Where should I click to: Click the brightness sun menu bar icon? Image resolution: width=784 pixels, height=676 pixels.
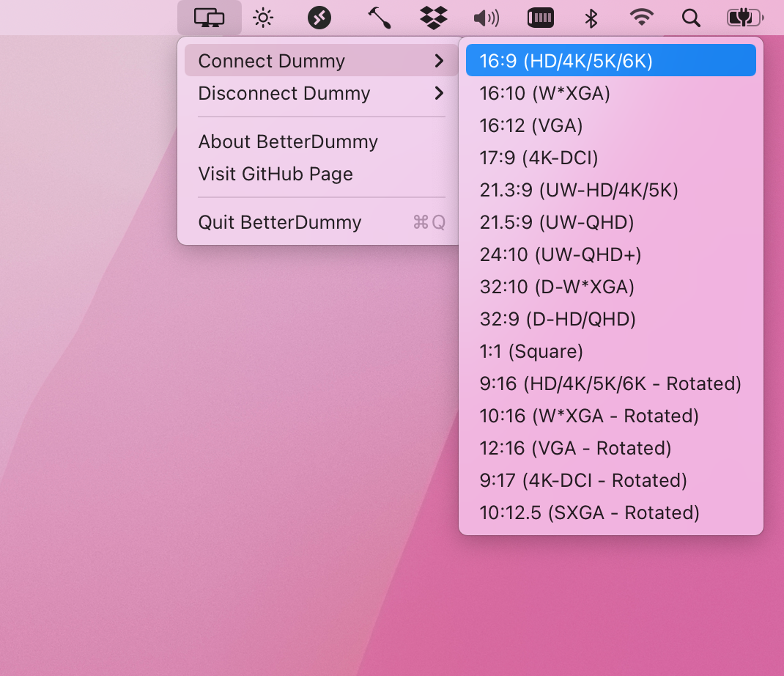point(263,18)
